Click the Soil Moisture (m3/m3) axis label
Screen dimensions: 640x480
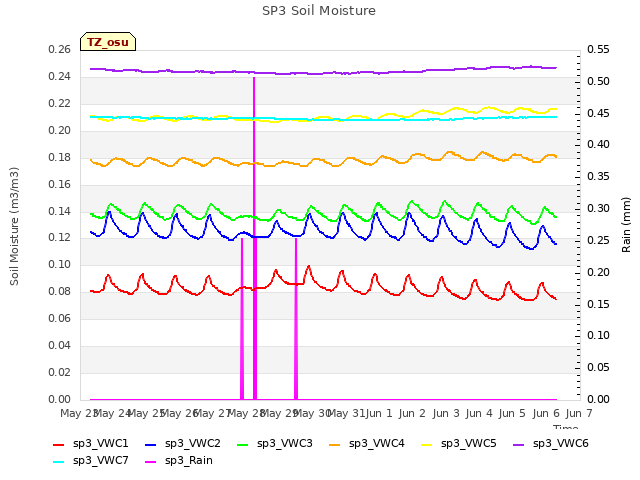[x=14, y=226]
